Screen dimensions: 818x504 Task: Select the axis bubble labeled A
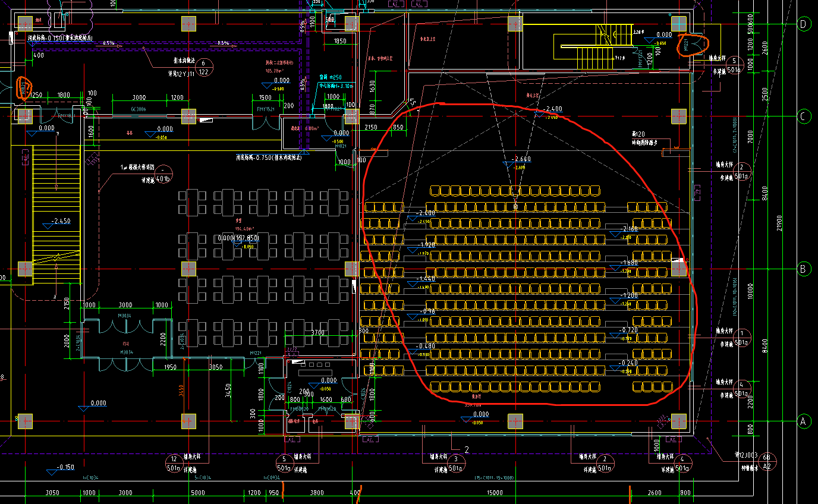pyautogui.click(x=804, y=421)
